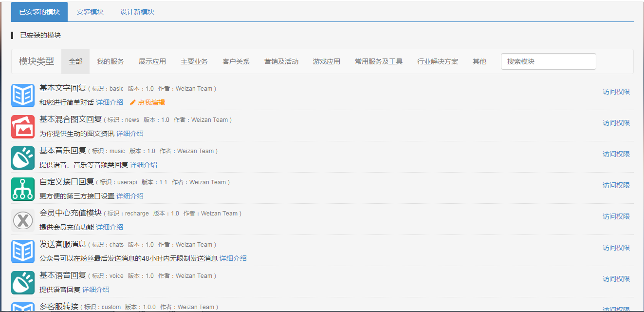Screen dimensions: 644x312
Task: Filter modules by 游戏应用
Action: [x=327, y=61]
